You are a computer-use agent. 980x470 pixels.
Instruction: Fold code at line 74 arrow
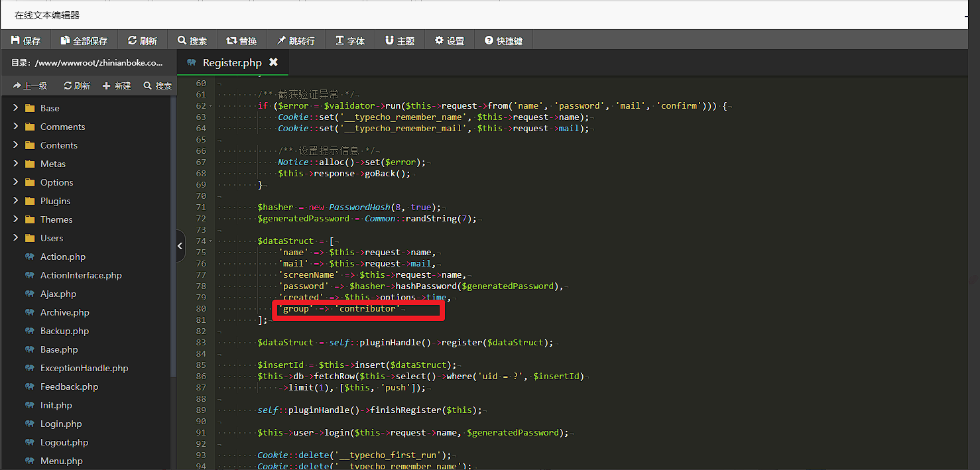(211, 241)
